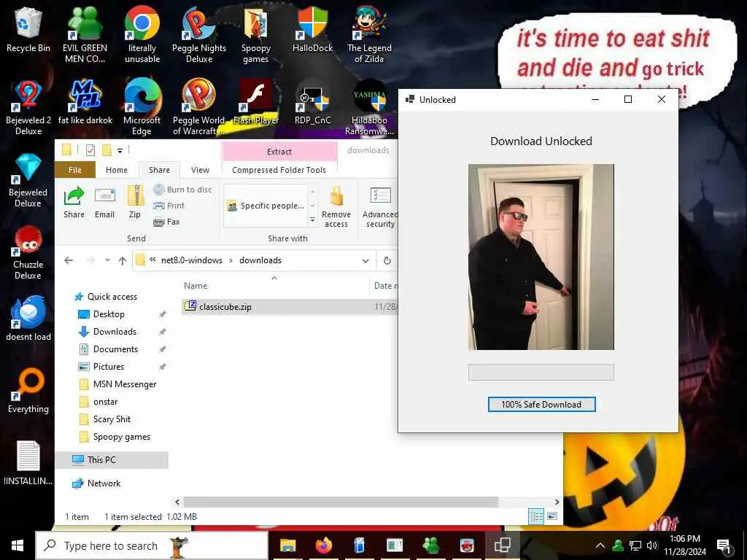Launch HalloDock desktop shortcut

[312, 29]
